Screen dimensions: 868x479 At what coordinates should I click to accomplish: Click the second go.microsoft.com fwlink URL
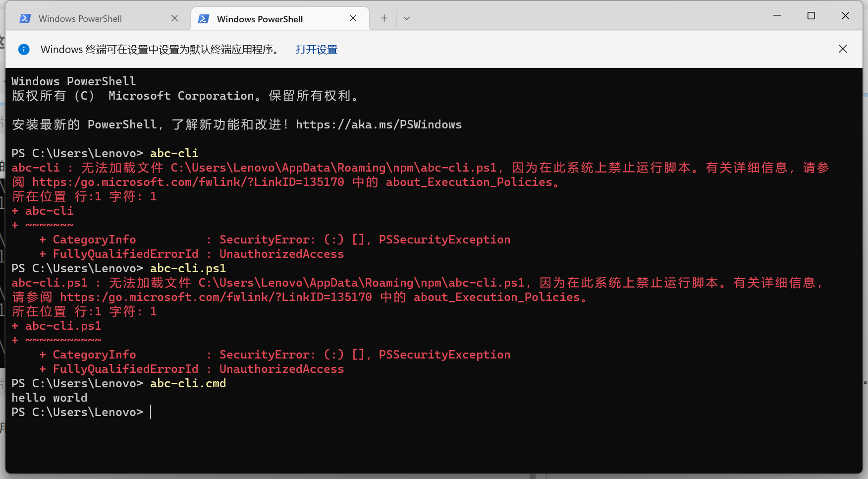click(x=216, y=297)
